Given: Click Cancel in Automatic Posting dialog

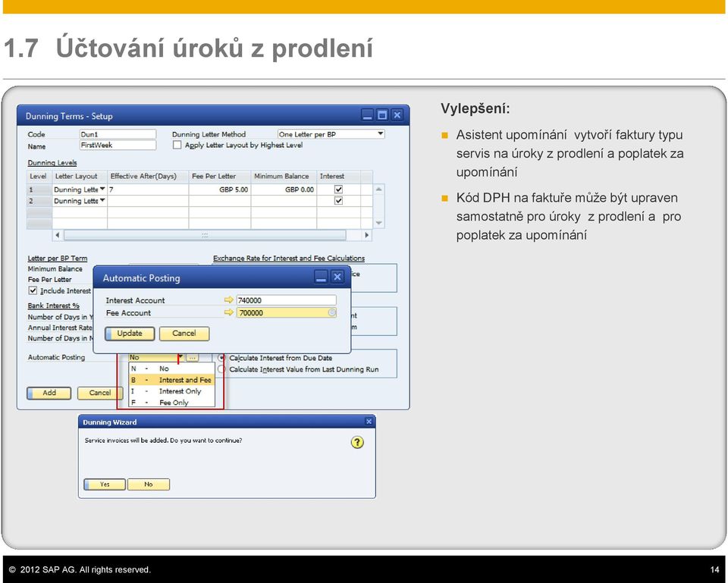Looking at the screenshot, I should click(184, 334).
